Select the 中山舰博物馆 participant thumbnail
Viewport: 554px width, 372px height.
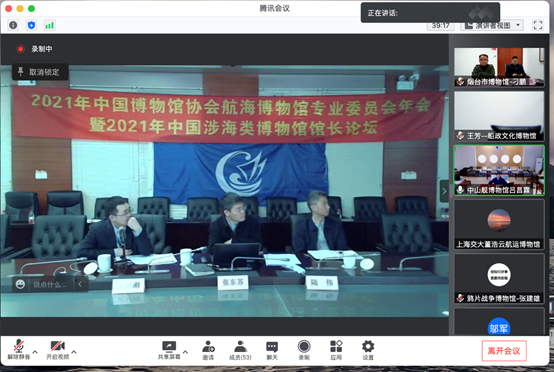(499, 170)
